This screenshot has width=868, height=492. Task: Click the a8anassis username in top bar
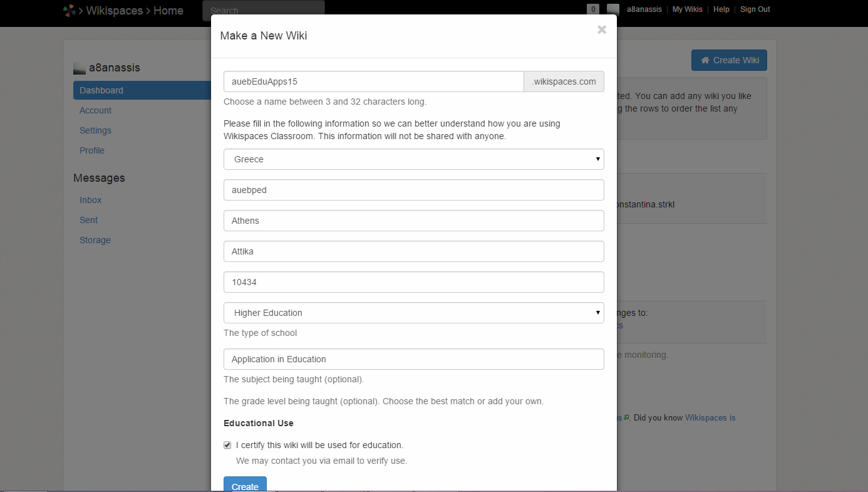tap(644, 9)
